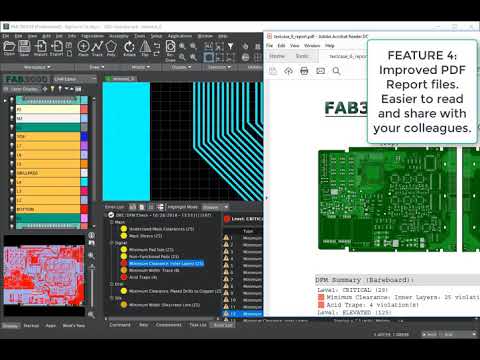Click the search magnifier in Acrobat toolbar
This screenshot has width=480, height=360.
coord(336,71)
